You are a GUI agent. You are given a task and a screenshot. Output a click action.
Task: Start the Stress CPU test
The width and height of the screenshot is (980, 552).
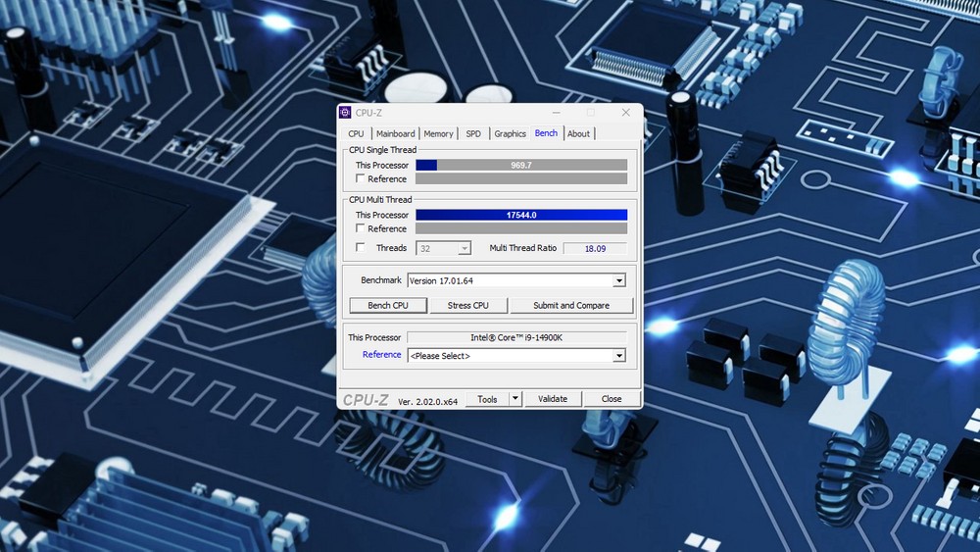(468, 306)
